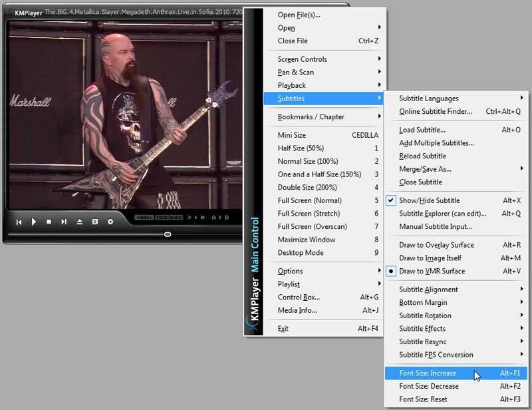Select Draw to Image Itself option
Image resolution: width=532 pixels, height=410 pixels.
[x=455, y=258]
